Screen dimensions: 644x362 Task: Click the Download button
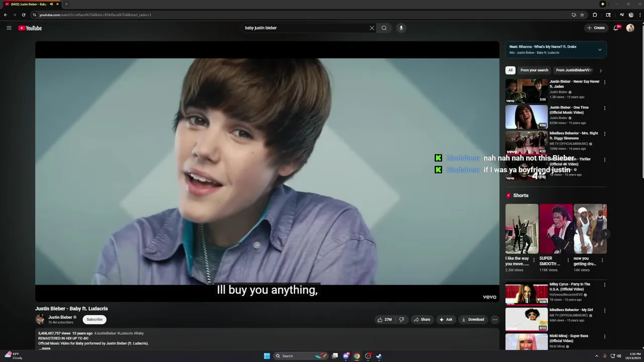pos(473,319)
